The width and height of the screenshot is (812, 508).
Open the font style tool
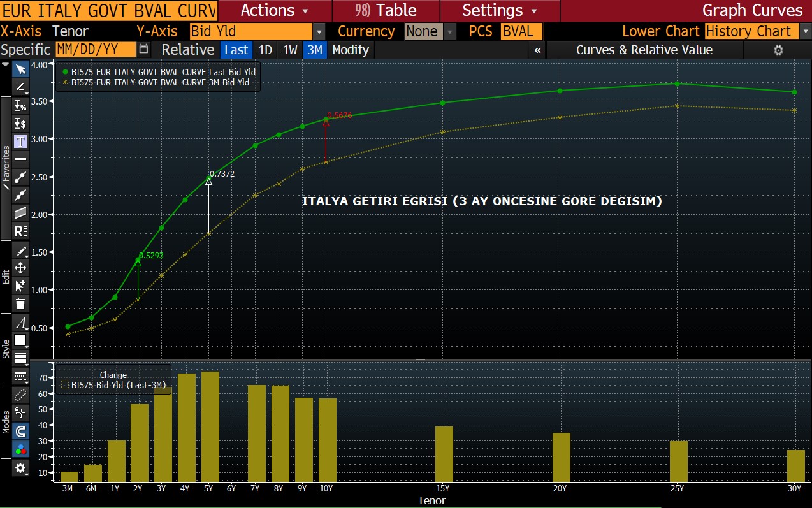click(20, 323)
